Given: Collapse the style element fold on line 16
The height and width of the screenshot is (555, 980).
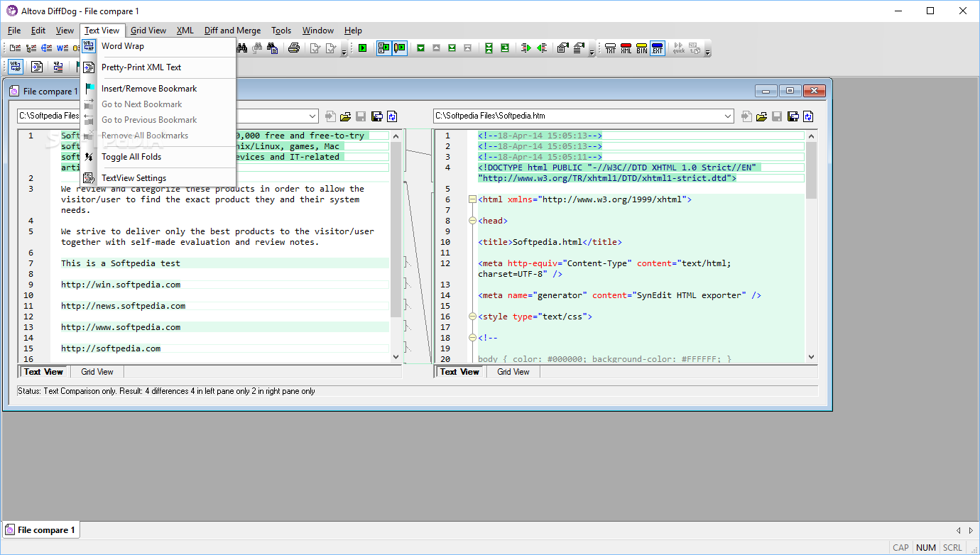Looking at the screenshot, I should [x=472, y=317].
